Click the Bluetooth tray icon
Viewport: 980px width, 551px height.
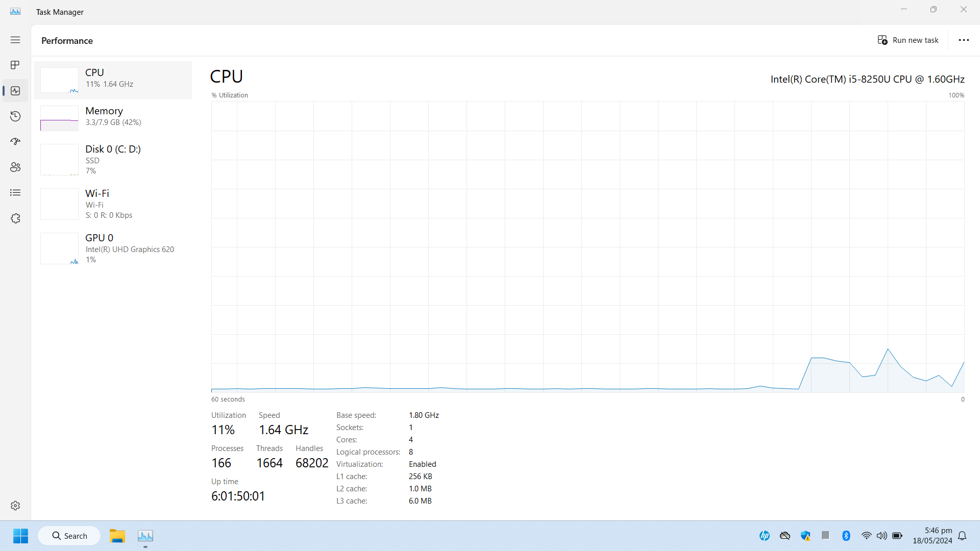pyautogui.click(x=846, y=536)
